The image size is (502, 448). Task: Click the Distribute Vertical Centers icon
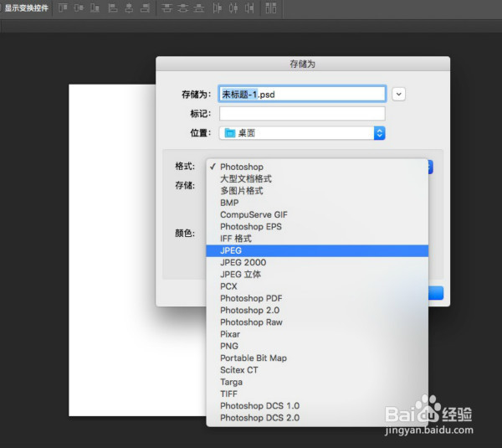(182, 8)
